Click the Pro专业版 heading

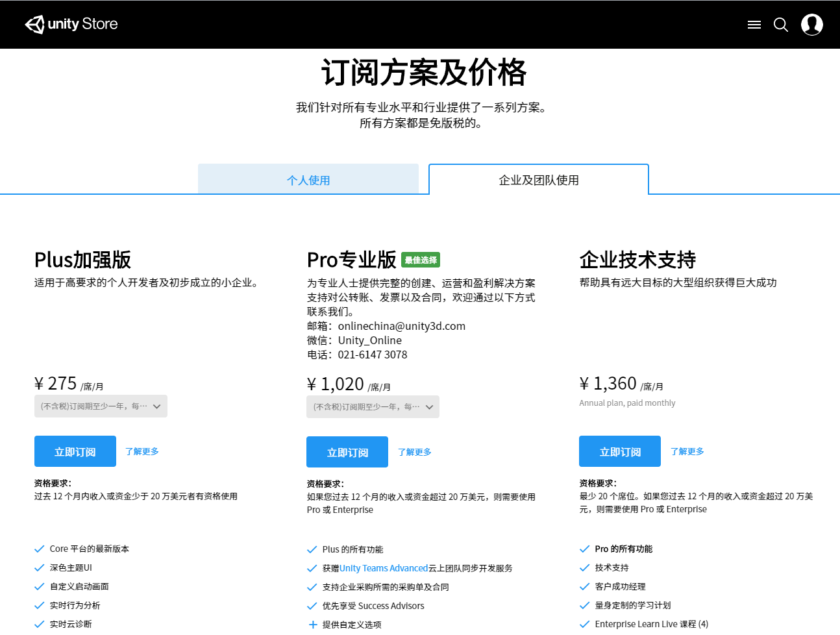(x=351, y=260)
